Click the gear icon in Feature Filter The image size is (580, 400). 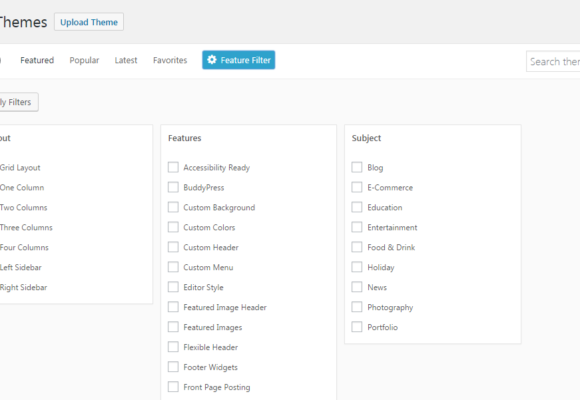212,60
